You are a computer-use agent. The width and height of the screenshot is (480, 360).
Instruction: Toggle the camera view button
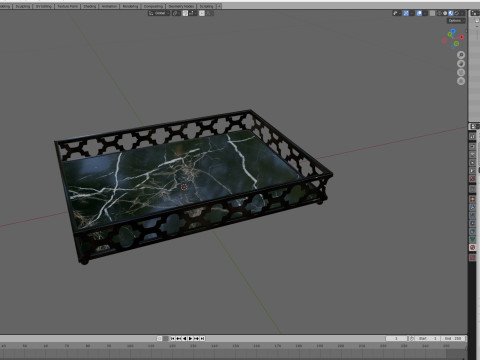coord(461,72)
